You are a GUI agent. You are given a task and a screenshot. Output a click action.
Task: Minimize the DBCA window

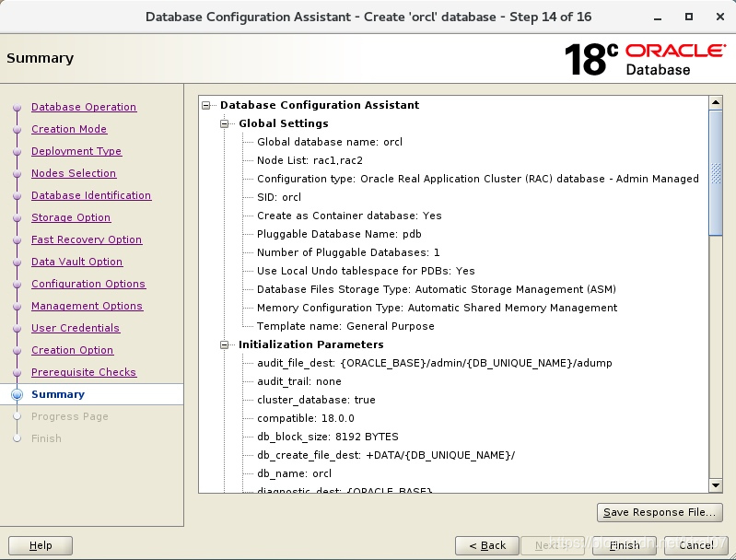point(658,17)
